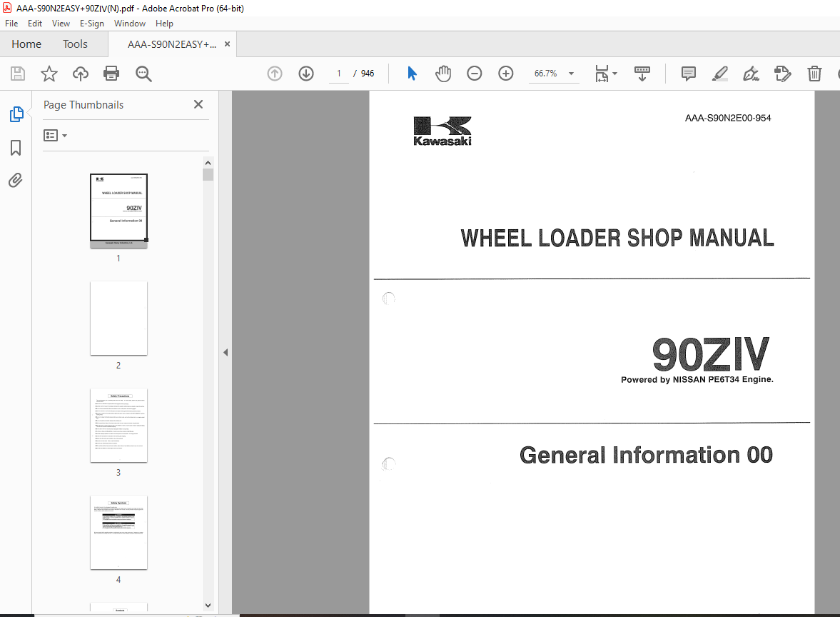Add document to starred with star icon
Screen dimensions: 840x617
click(49, 74)
